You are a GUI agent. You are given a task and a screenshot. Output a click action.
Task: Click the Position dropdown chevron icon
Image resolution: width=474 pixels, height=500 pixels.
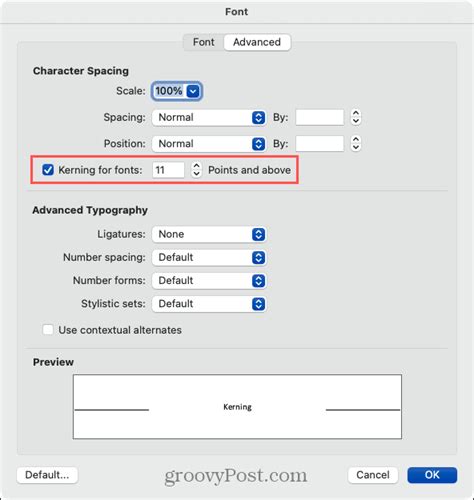[258, 144]
